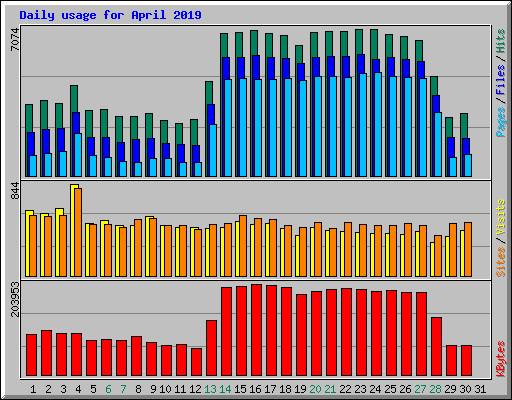This screenshot has height=400, width=512.
Task: Click the 844 visits axis label
Action: pos(15,191)
